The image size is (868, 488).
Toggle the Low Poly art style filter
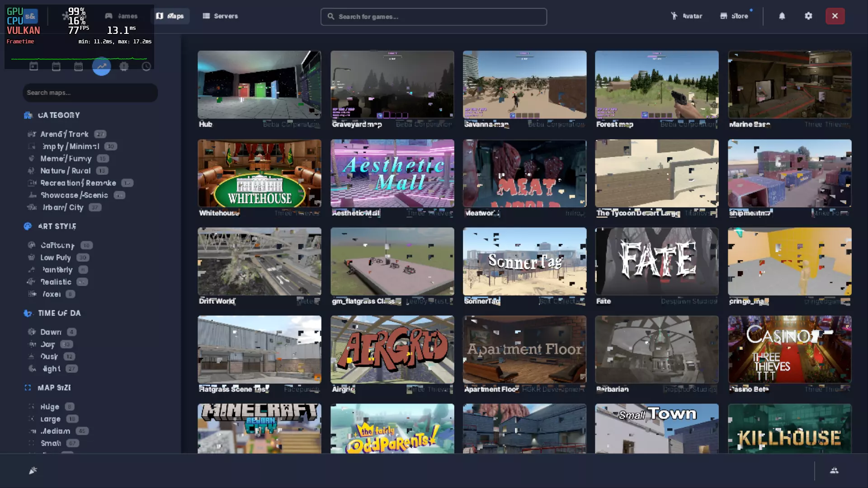56,258
